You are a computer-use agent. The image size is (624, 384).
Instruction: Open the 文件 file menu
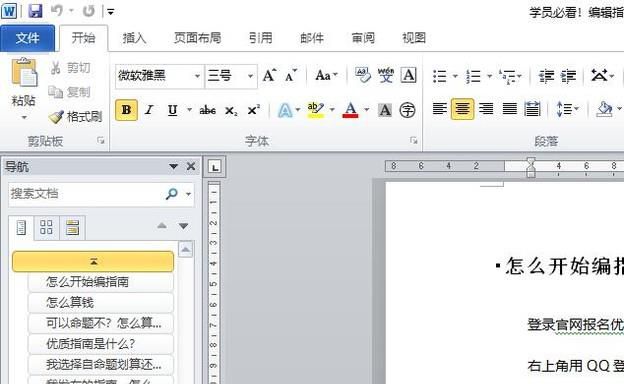point(27,38)
